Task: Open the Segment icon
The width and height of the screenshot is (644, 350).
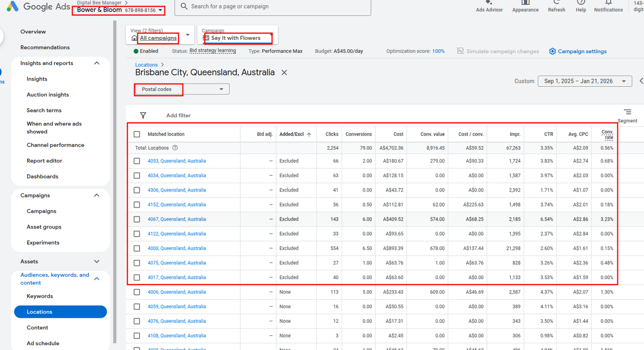Action: click(x=627, y=112)
